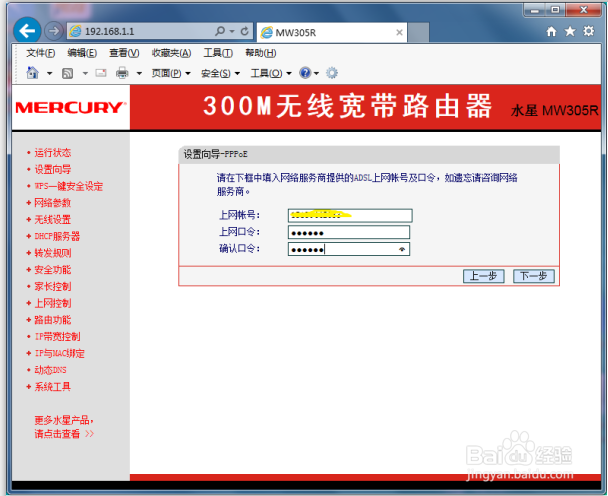The width and height of the screenshot is (608, 496).
Task: Open the 文件(F) menu
Action: (41, 53)
